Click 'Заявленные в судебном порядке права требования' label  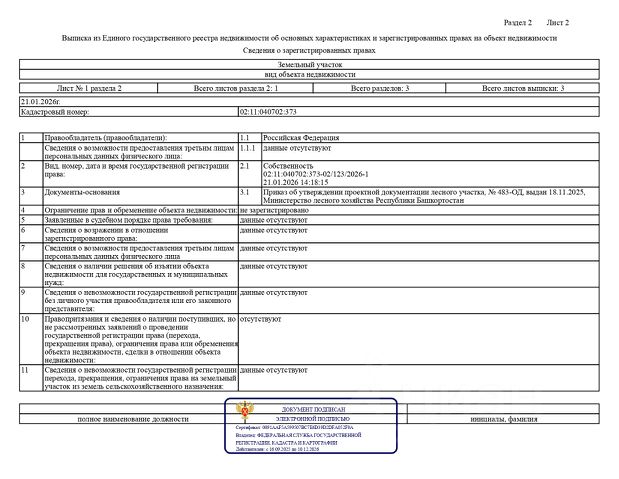tap(128, 220)
